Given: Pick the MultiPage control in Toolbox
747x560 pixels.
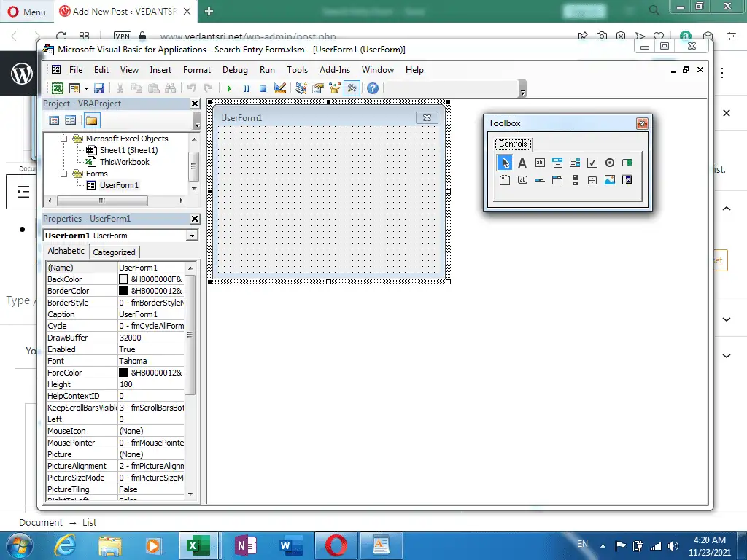Looking at the screenshot, I should pos(557,180).
